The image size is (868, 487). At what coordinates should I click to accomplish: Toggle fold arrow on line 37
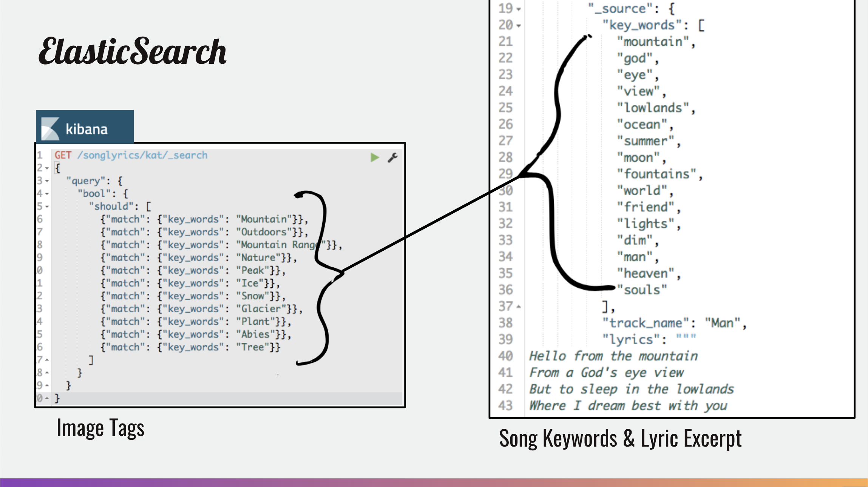click(519, 307)
